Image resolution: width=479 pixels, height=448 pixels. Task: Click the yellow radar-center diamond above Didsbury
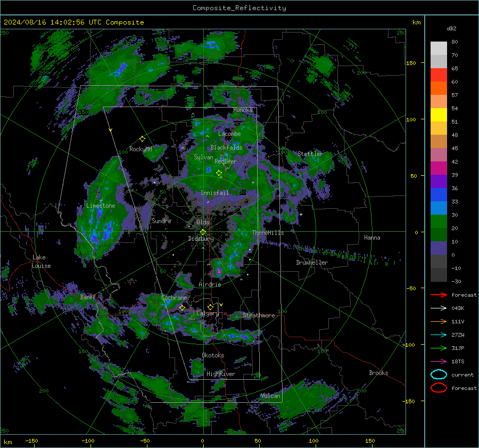pyautogui.click(x=203, y=232)
